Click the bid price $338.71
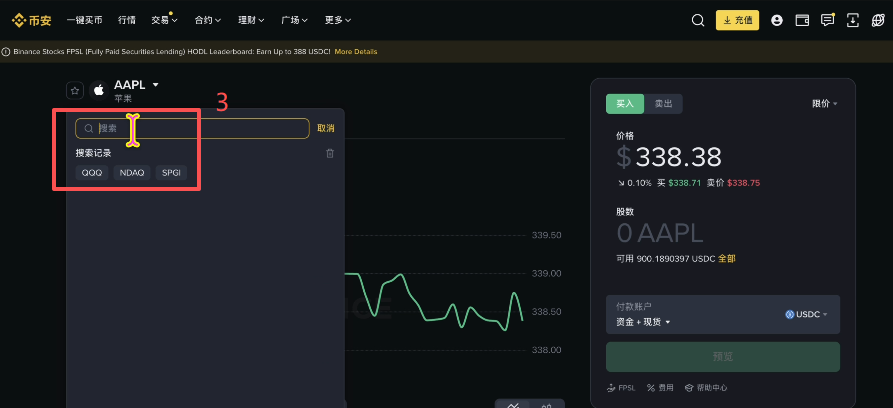This screenshot has height=408, width=893. point(685,183)
